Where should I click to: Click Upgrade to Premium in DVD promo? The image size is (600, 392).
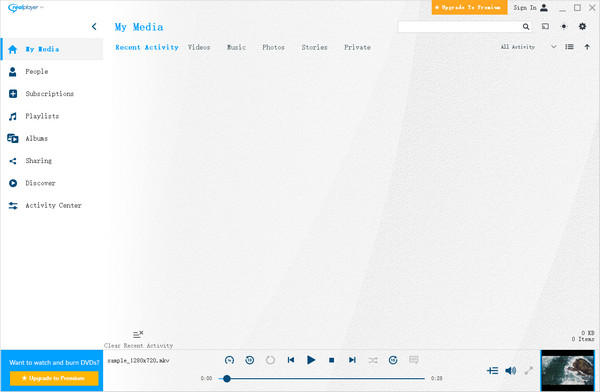54,378
